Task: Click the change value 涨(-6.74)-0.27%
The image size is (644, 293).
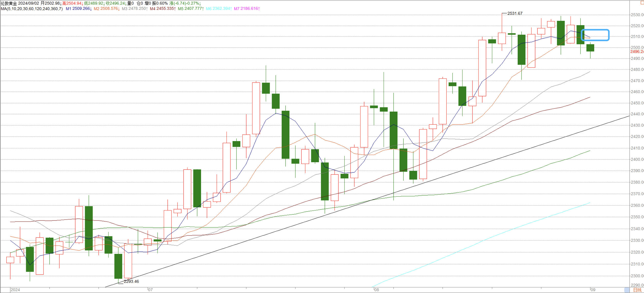Action: click(185, 3)
